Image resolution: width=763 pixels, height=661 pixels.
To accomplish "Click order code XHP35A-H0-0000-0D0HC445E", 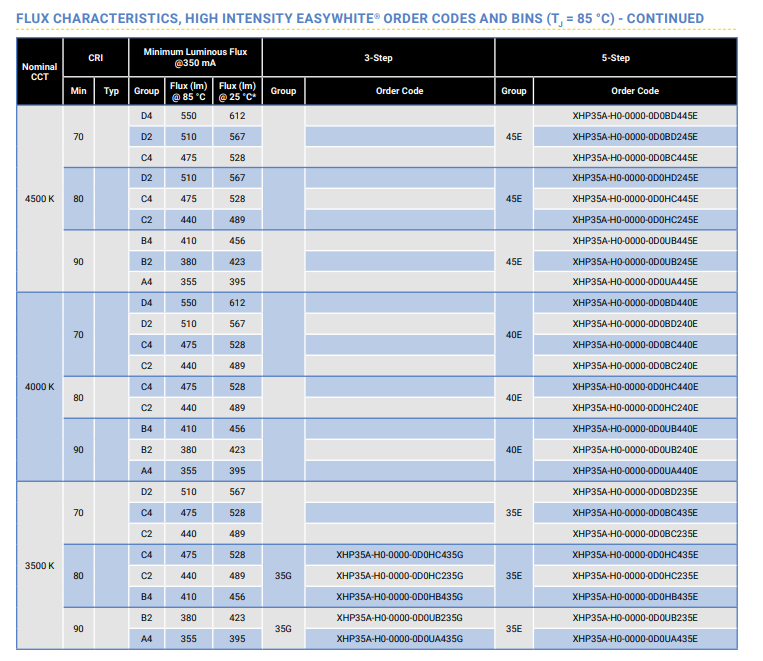I will [x=635, y=199].
